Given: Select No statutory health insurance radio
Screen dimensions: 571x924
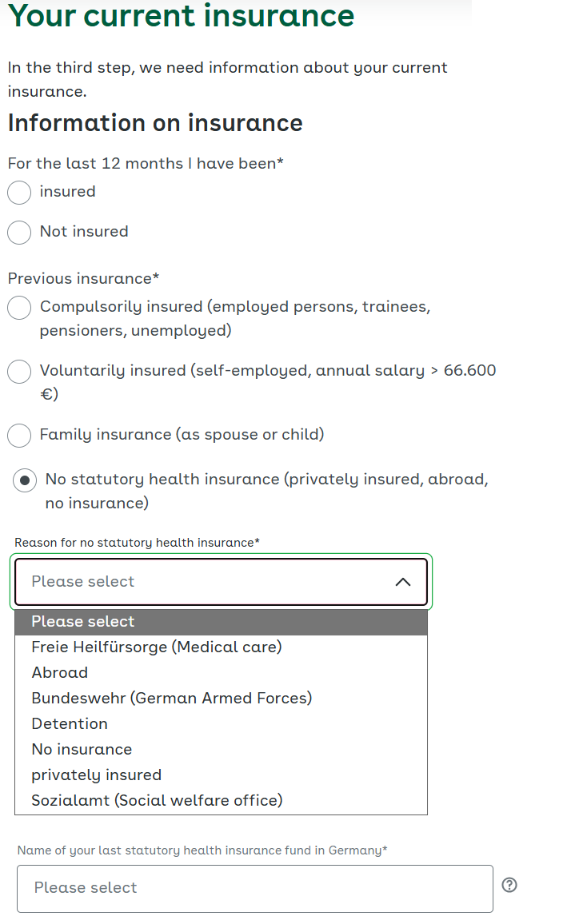Looking at the screenshot, I should tap(25, 480).
